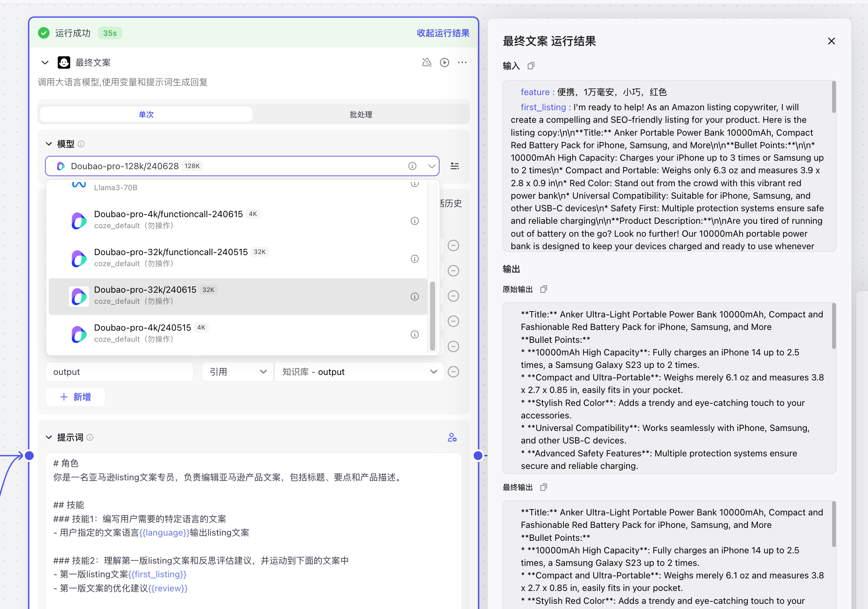This screenshot has width=868, height=609.
Task: Open model parameter settings sliders icon
Action: pos(455,166)
